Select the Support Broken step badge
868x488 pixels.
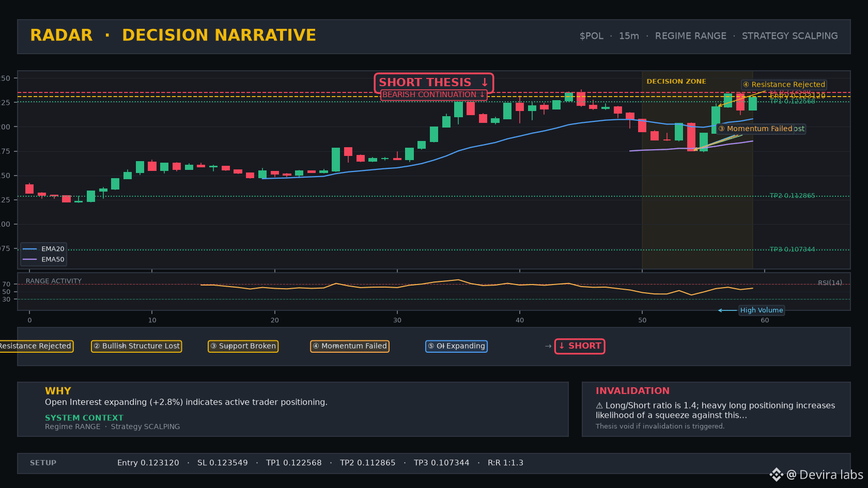(x=243, y=346)
